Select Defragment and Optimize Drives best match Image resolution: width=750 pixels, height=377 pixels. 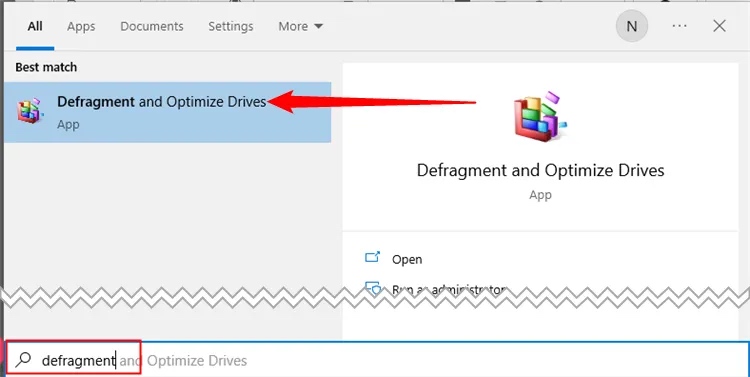point(167,112)
